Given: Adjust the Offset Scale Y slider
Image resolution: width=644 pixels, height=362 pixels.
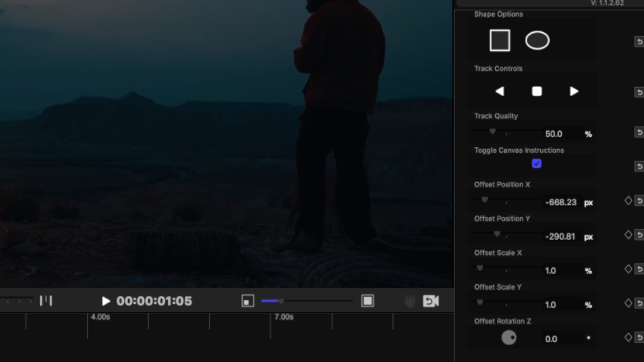Looking at the screenshot, I should 506,302.
